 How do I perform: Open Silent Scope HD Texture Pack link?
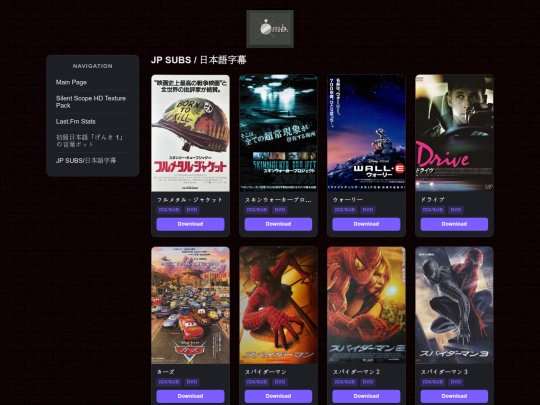pyautogui.click(x=91, y=102)
